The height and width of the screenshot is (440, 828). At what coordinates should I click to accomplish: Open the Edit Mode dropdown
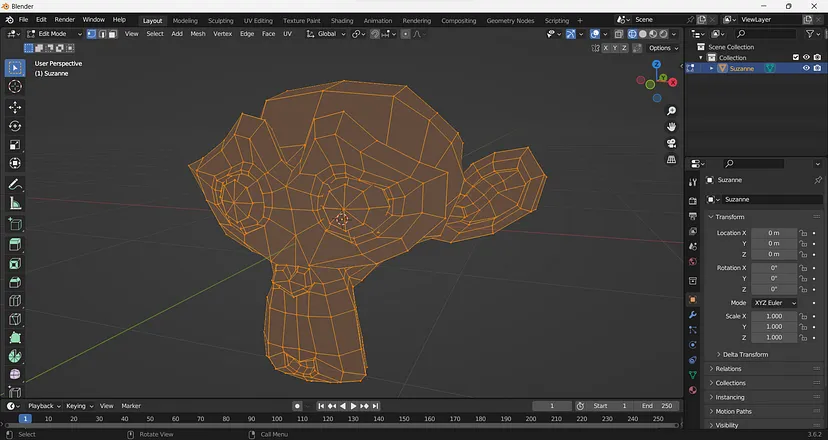(x=55, y=34)
